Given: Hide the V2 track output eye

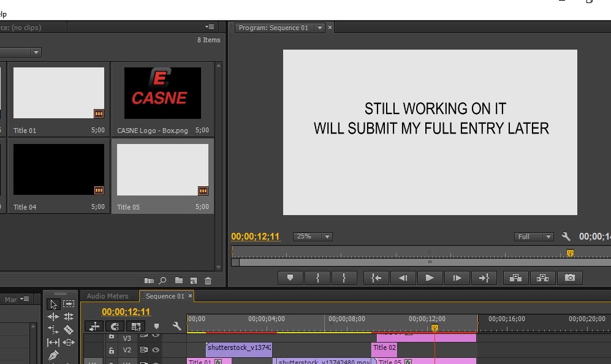Looking at the screenshot, I should click(156, 350).
